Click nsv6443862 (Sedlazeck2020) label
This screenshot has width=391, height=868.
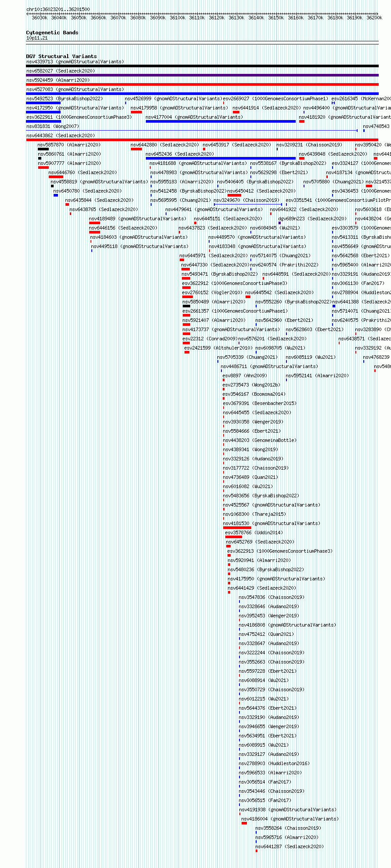(61, 135)
